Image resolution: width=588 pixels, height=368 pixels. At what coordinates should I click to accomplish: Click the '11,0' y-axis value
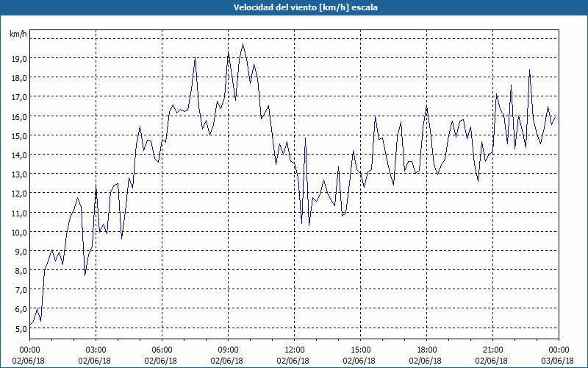pos(19,213)
